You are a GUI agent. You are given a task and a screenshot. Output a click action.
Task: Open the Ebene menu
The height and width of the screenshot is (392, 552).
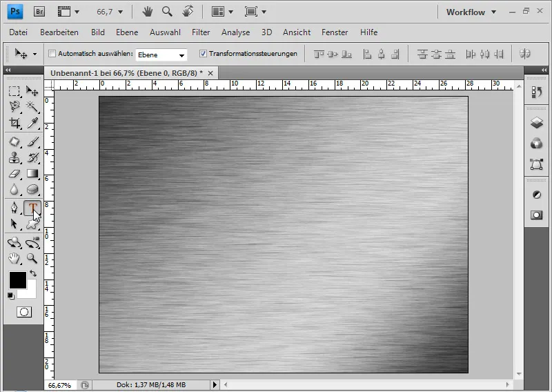(127, 32)
